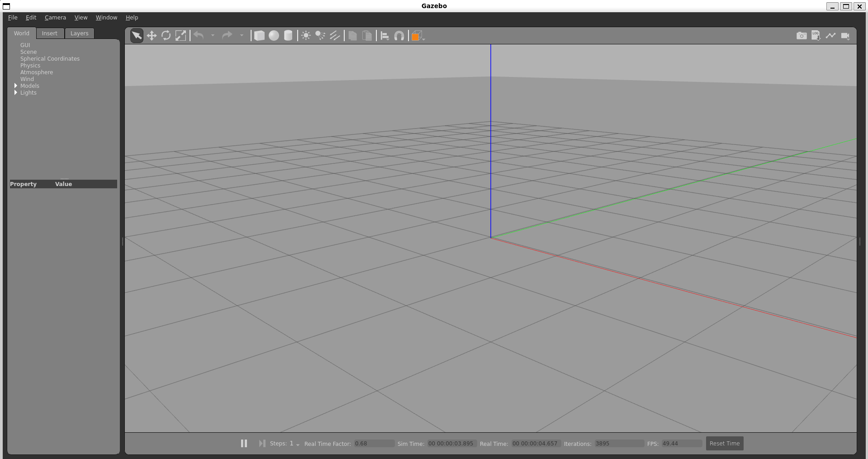Click the Reset Time button

pyautogui.click(x=725, y=444)
